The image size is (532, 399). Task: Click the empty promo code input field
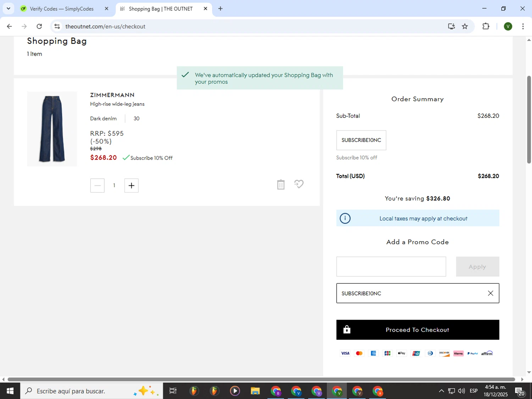click(x=391, y=267)
